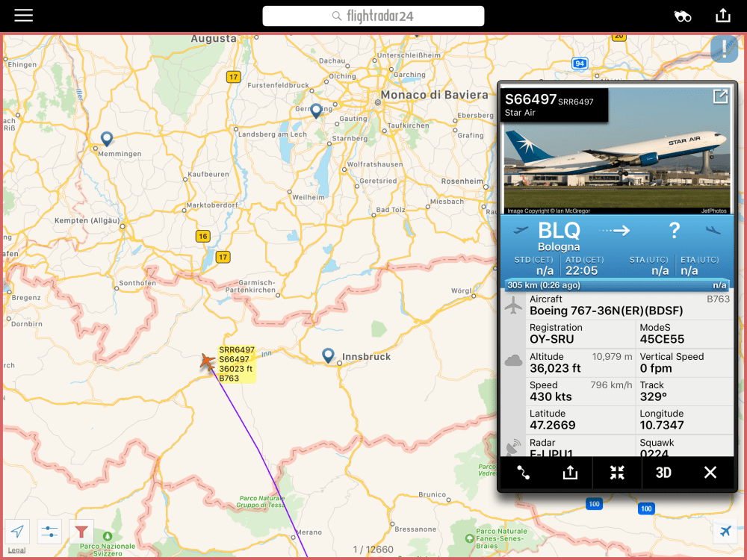Show flight route with route icon
747x560 pixels.
(x=523, y=473)
